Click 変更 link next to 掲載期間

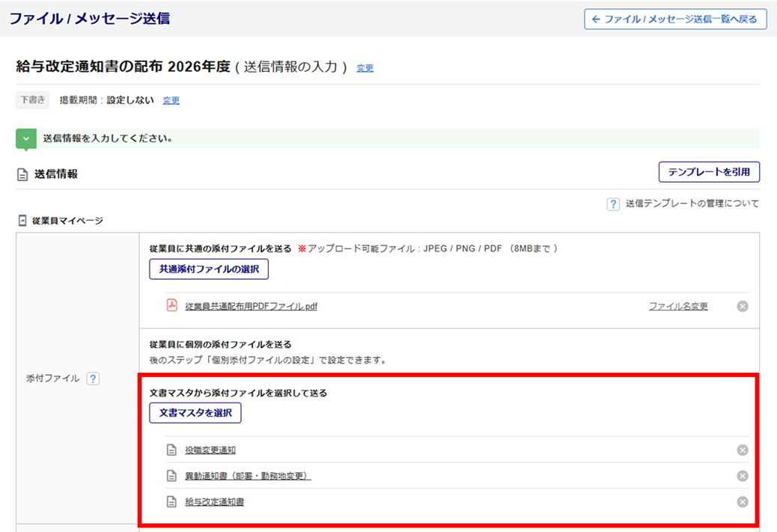coord(171,100)
